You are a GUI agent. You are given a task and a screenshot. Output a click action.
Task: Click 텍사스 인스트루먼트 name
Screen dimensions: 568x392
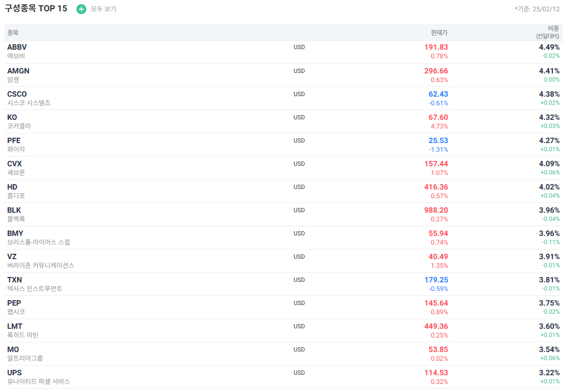click(35, 288)
